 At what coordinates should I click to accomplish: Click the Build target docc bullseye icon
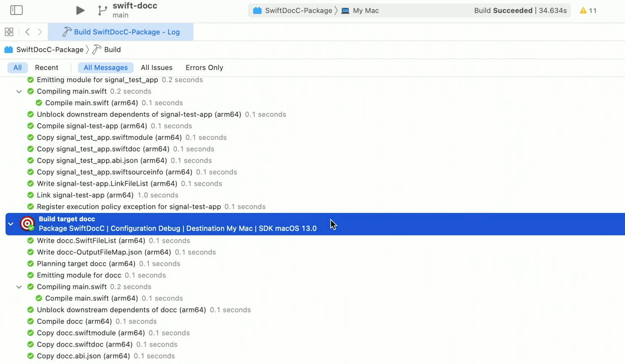27,224
